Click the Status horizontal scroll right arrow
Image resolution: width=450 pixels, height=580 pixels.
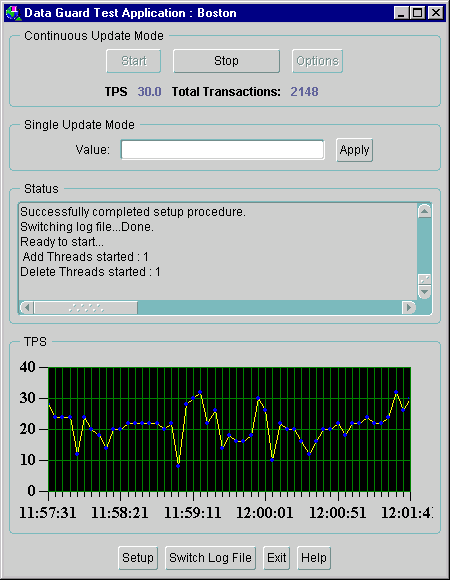tap(409, 307)
